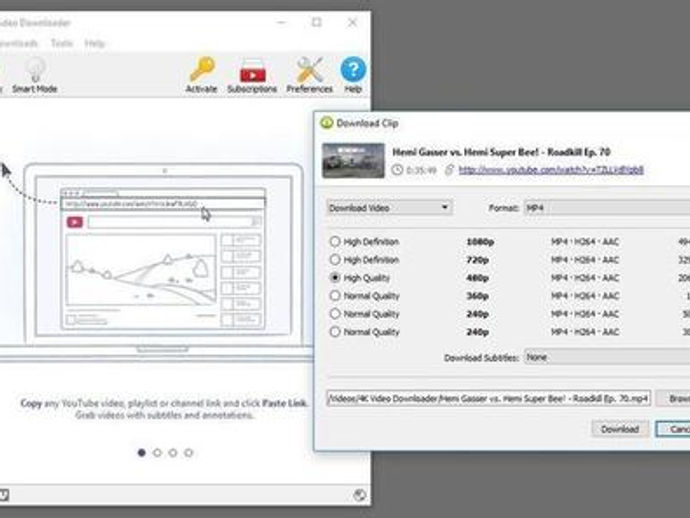
Task: Go to the third slide dot indicator
Action: click(173, 453)
